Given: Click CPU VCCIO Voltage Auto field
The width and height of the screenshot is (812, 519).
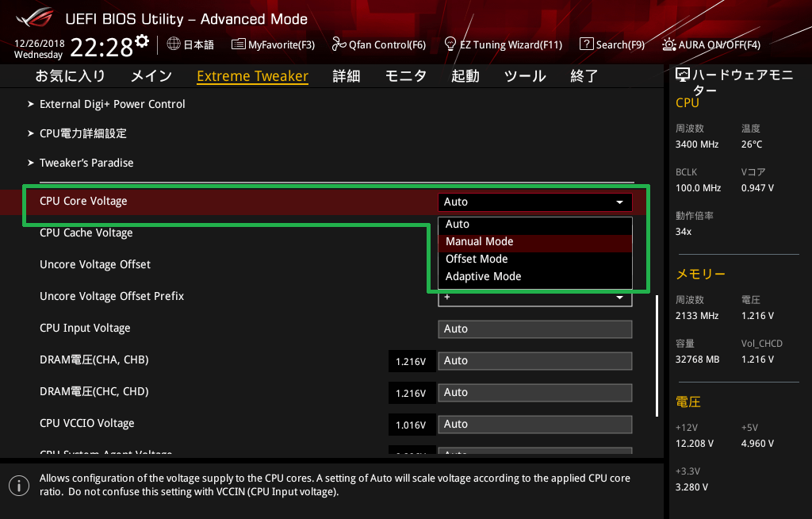Looking at the screenshot, I should point(535,424).
